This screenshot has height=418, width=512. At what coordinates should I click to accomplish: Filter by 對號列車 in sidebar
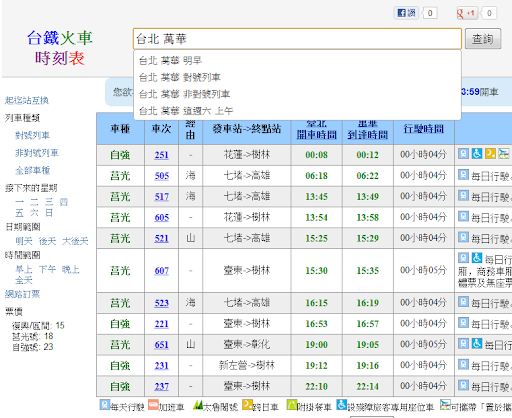tap(32, 135)
